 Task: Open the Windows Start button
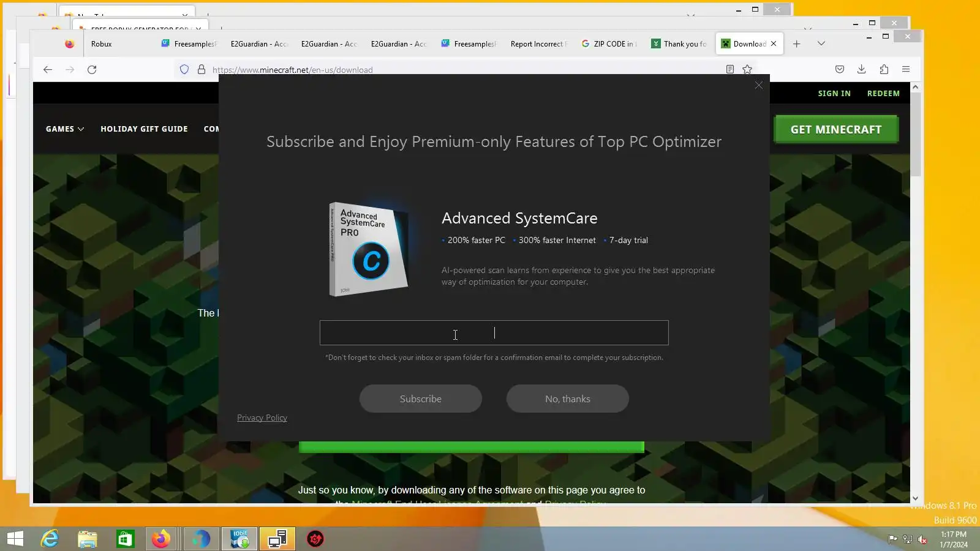(x=15, y=539)
